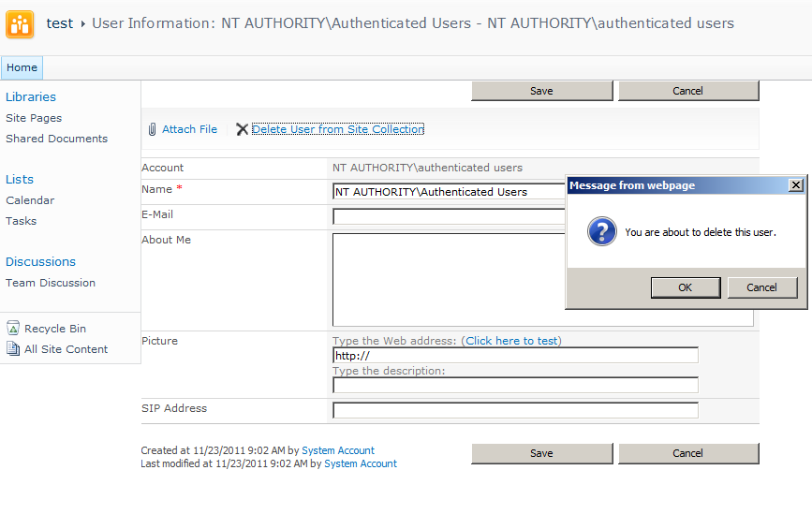Click Delete User from Site Collection link
812x529 pixels.
coord(338,129)
